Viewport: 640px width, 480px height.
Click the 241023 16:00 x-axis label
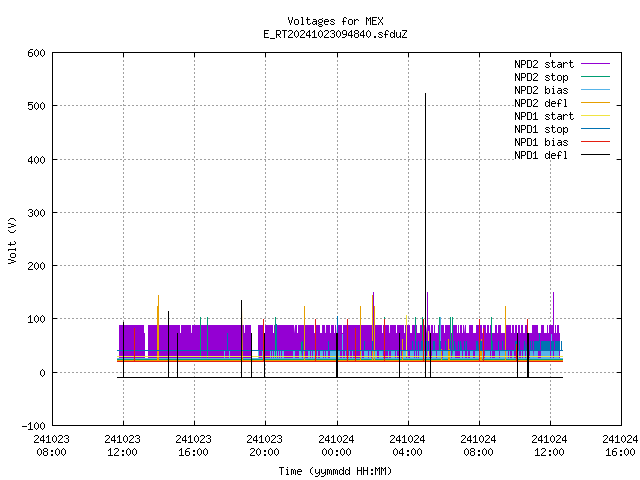pos(193,446)
